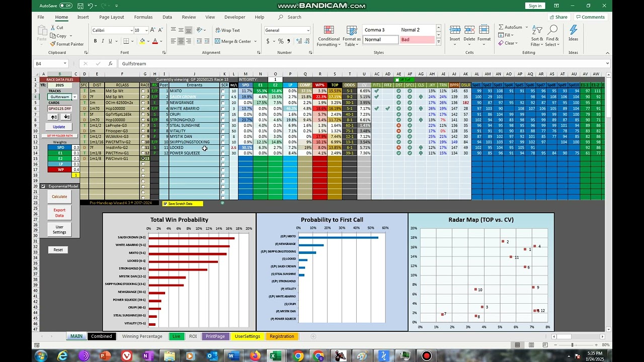644x362 pixels.
Task: Click the yellow Fill Color button
Action: point(142,41)
